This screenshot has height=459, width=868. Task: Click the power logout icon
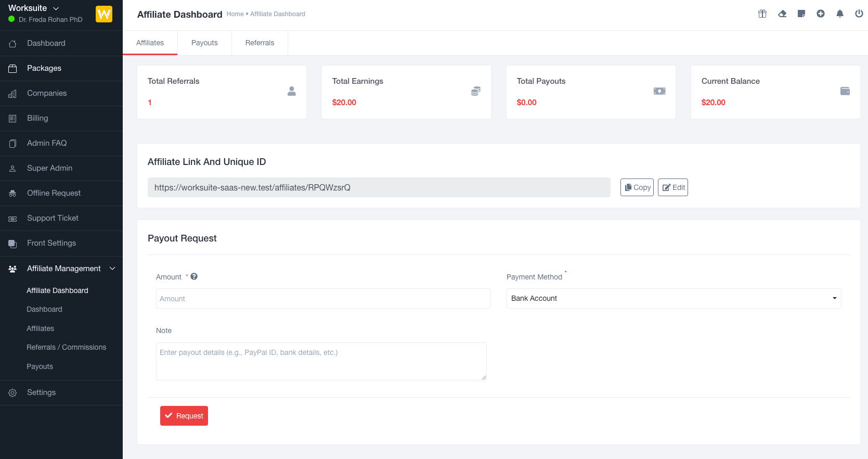coord(859,14)
